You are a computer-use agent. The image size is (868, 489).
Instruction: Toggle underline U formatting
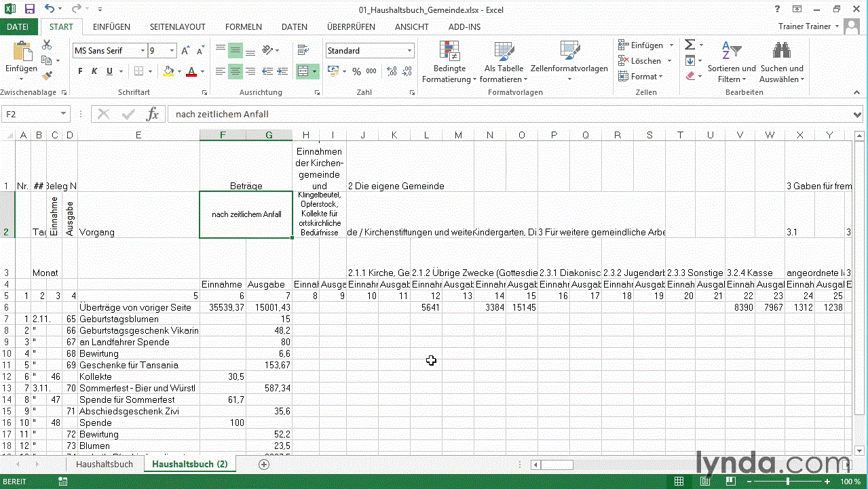(108, 71)
